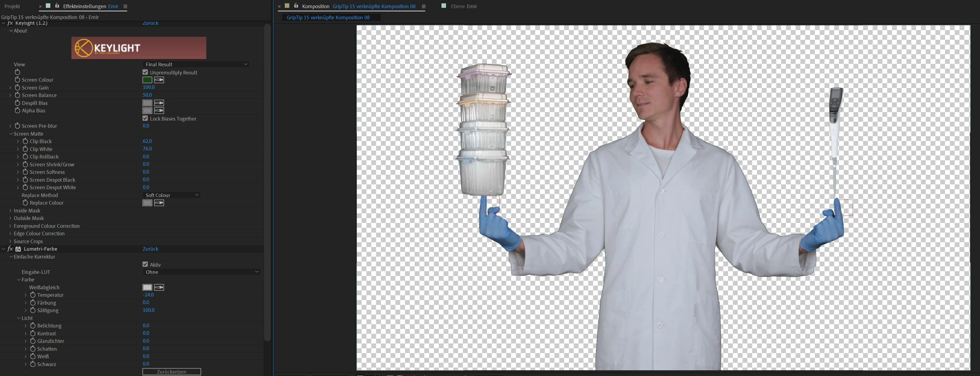The image size is (980, 376).
Task: Switch to the Projekt tab
Action: coord(12,6)
